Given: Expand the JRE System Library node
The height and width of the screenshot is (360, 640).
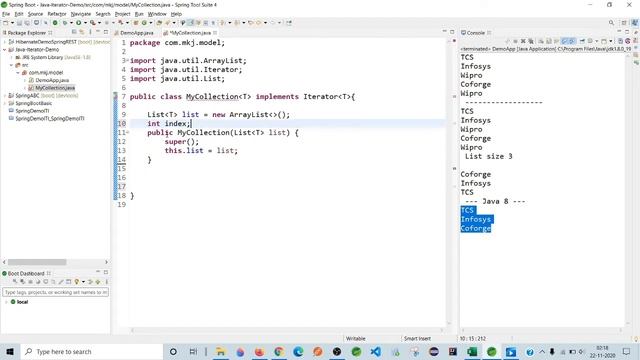Looking at the screenshot, I should coord(11,58).
